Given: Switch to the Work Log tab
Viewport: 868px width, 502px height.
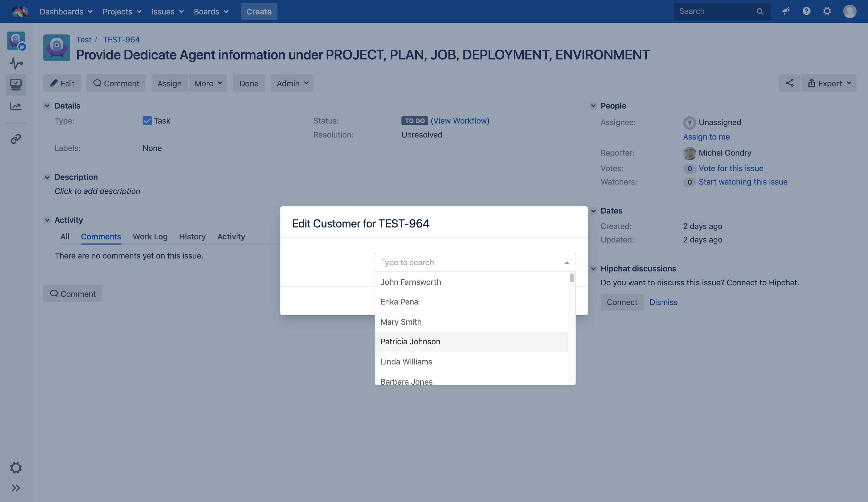Looking at the screenshot, I should point(150,237).
